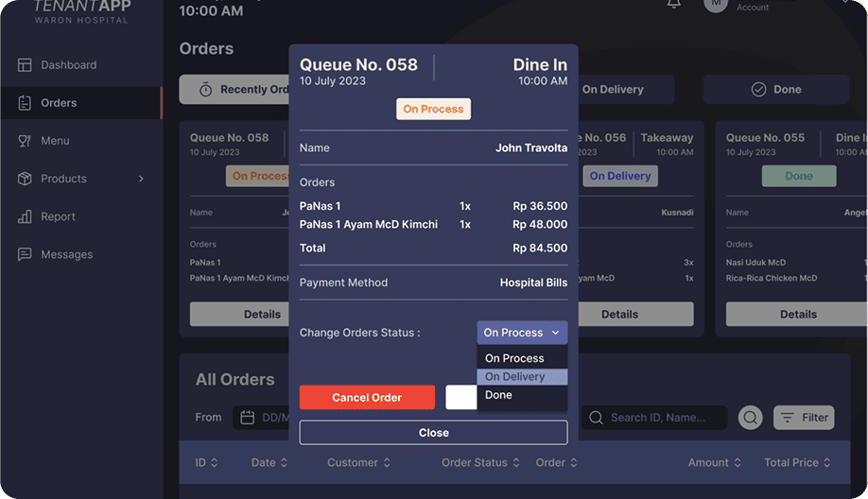Click the Products box icon
868x499 pixels.
click(x=25, y=179)
